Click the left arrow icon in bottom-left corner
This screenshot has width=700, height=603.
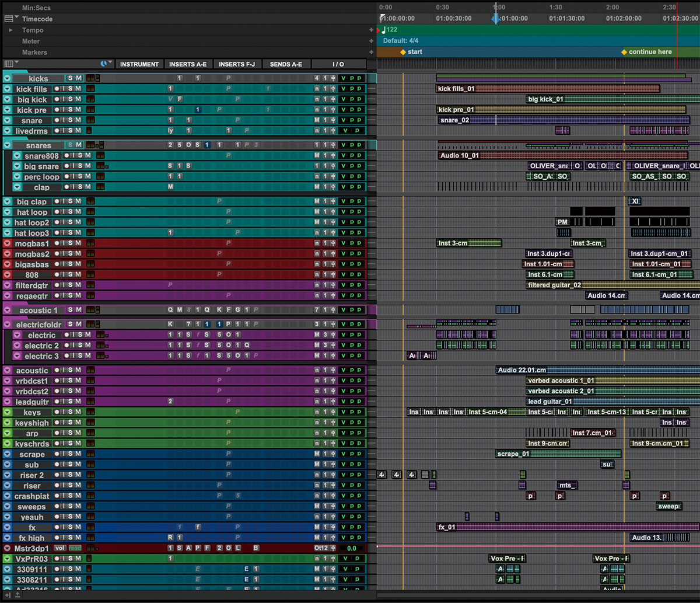(x=8, y=595)
